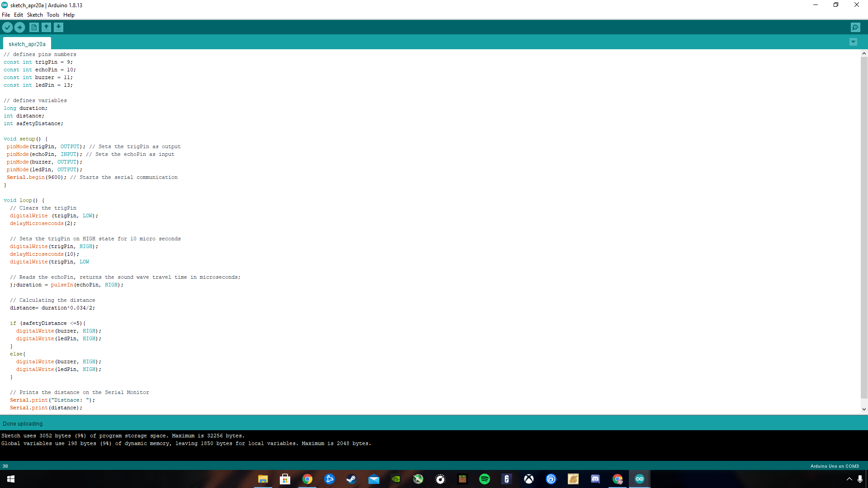The height and width of the screenshot is (488, 868).
Task: Show hidden system tray icons chevron
Action: coord(849,479)
